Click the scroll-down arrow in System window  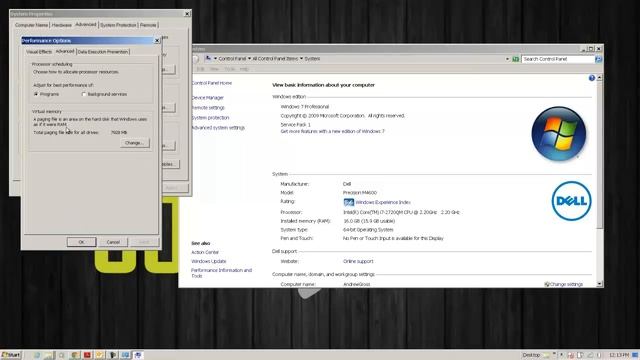[x=599, y=284]
